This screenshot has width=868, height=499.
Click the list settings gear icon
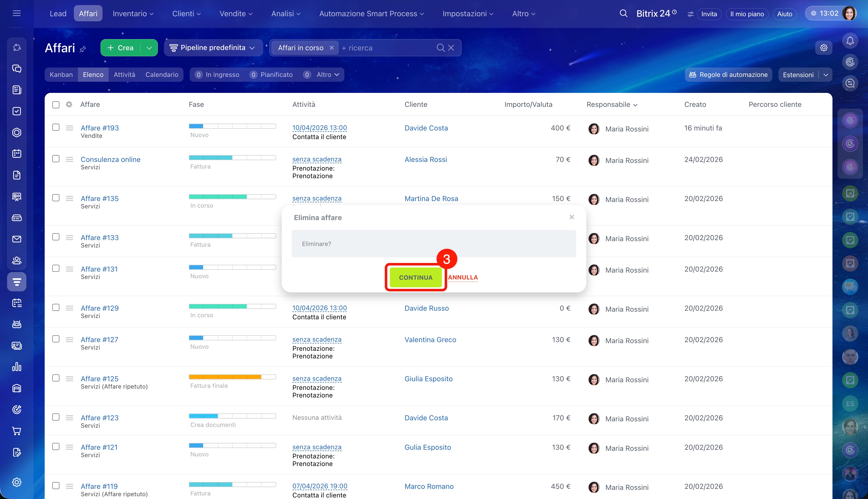(69, 104)
